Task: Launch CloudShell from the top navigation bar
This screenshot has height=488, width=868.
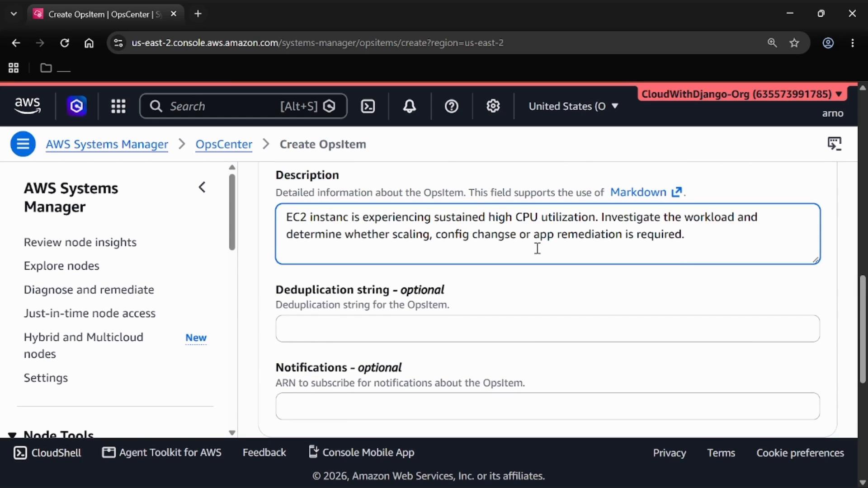Action: (x=368, y=106)
